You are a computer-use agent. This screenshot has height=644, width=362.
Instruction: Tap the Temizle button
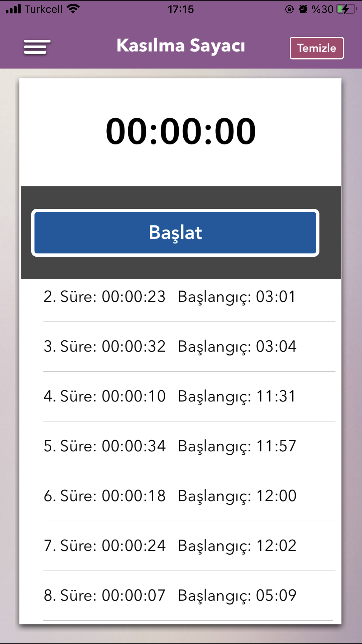pyautogui.click(x=317, y=48)
